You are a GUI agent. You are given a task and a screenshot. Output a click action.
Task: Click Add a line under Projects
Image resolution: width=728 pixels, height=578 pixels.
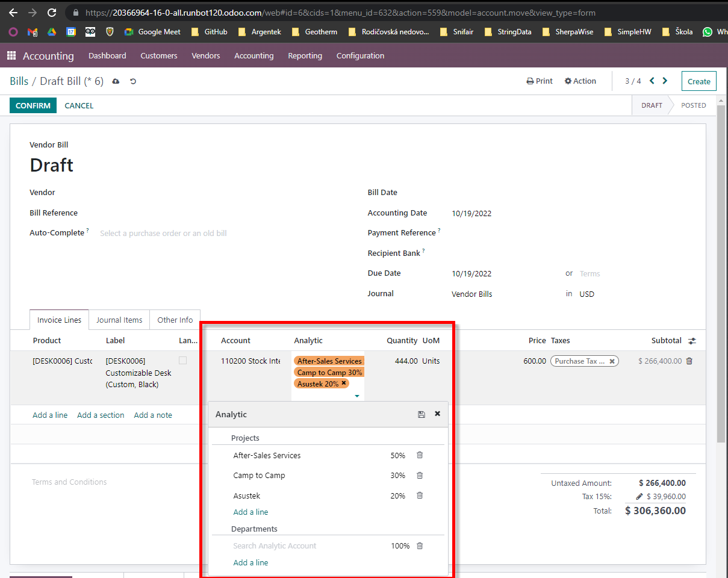[250, 512]
